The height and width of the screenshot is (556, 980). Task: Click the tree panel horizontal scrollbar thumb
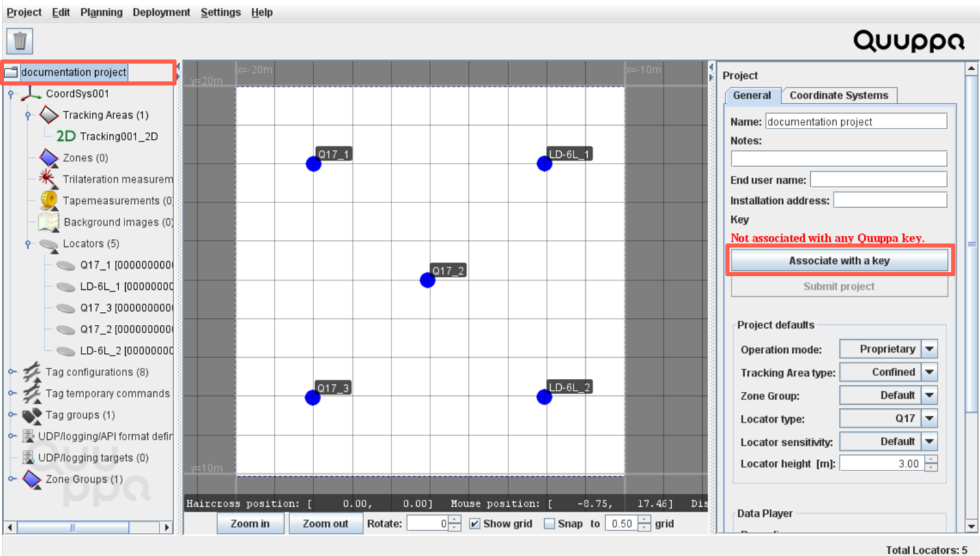[73, 527]
